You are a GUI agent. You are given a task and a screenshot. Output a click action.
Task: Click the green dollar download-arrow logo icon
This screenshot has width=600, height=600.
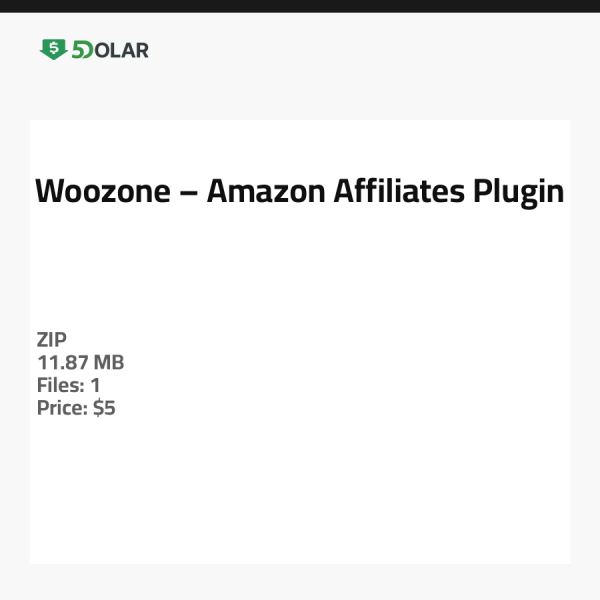pos(53,49)
